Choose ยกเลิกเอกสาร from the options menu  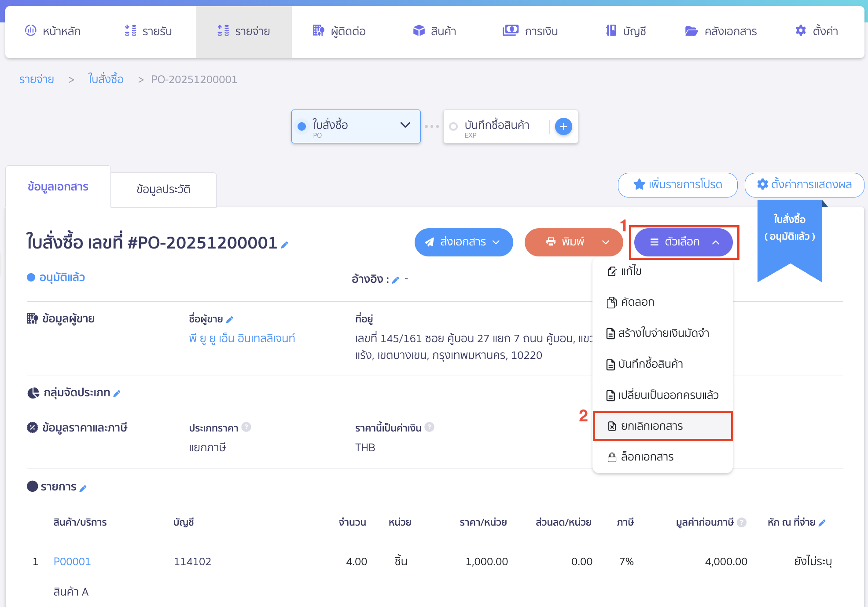(651, 426)
